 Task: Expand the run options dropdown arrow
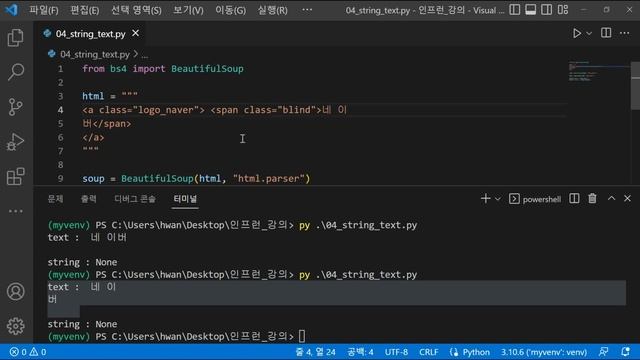coord(589,33)
